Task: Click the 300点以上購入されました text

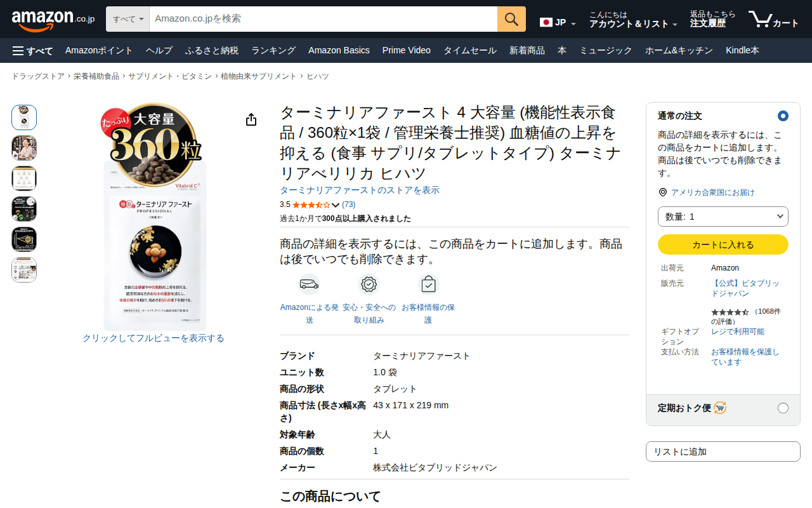Action: 367,219
